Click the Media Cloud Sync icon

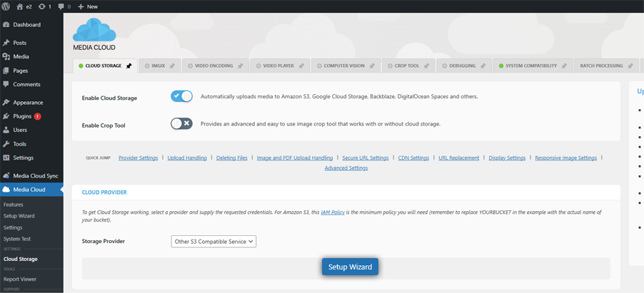coord(6,175)
